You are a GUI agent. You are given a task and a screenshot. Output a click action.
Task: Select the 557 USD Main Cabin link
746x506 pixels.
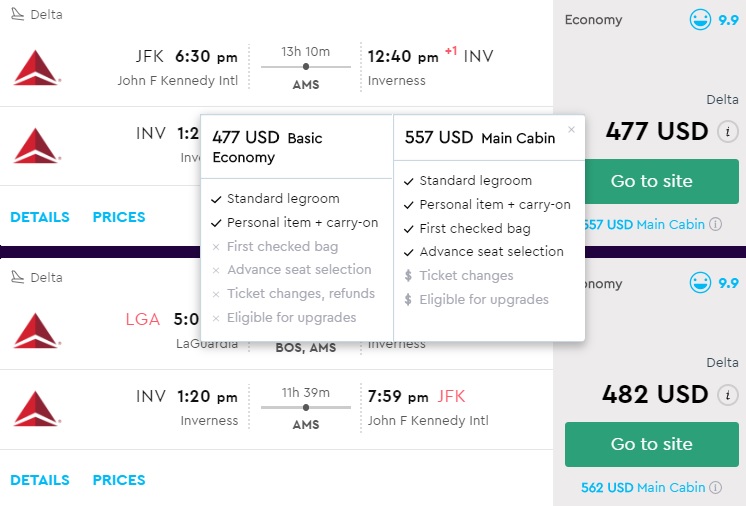(x=645, y=225)
